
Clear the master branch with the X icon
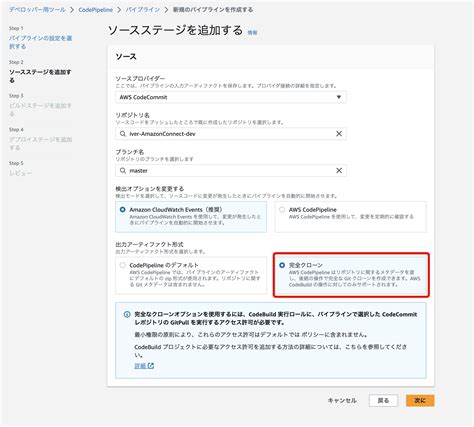click(x=339, y=171)
